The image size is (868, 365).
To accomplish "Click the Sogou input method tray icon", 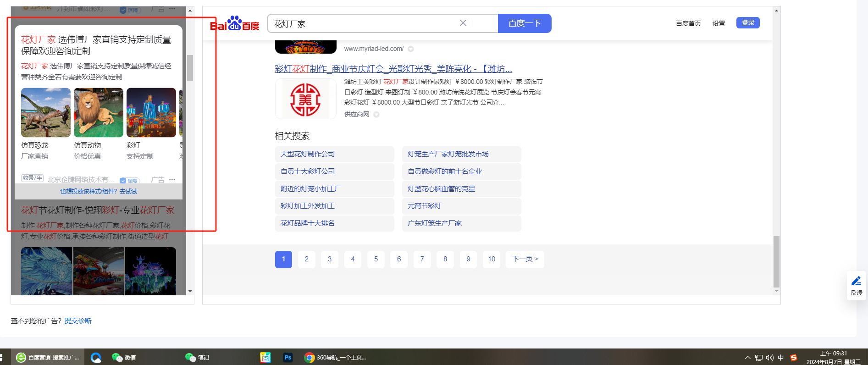I will (x=794, y=358).
